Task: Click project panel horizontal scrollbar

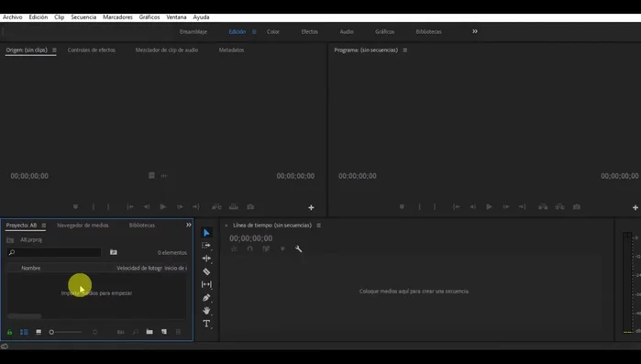Action: click(x=25, y=316)
